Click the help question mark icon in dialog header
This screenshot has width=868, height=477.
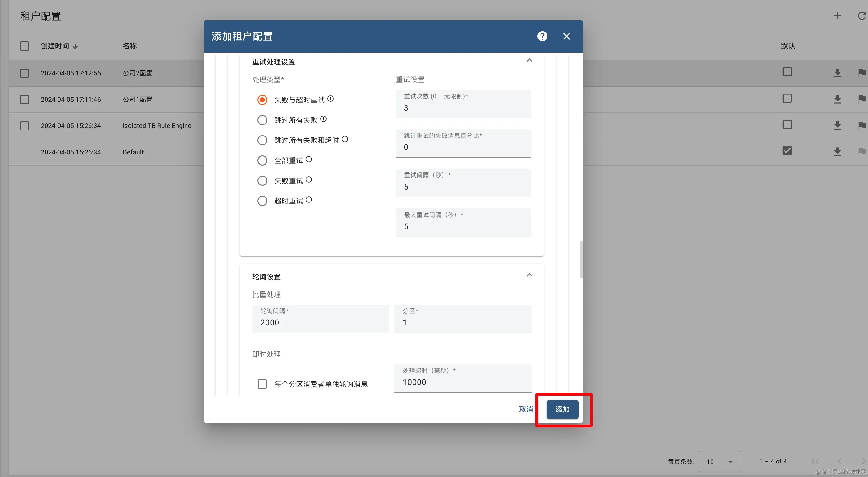pos(542,36)
